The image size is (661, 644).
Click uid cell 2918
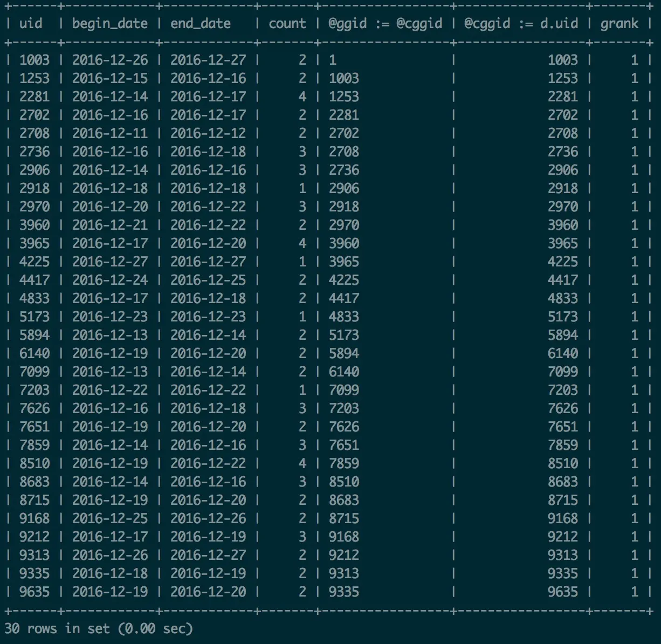click(35, 188)
